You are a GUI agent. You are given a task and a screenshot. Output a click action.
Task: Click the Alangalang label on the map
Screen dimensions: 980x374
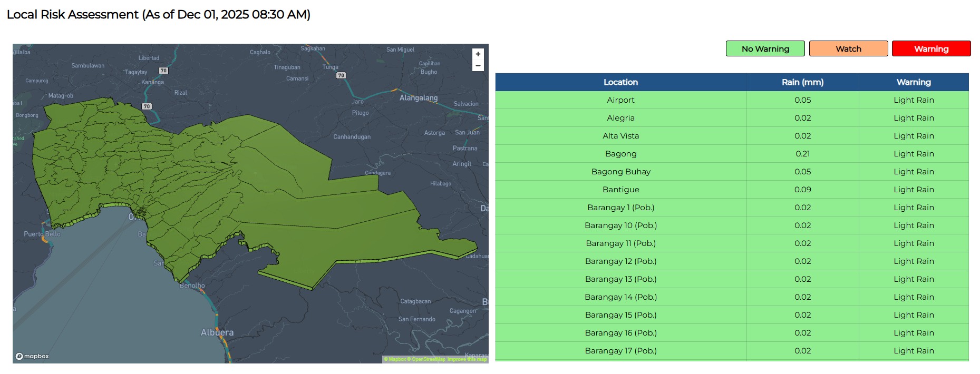click(419, 98)
